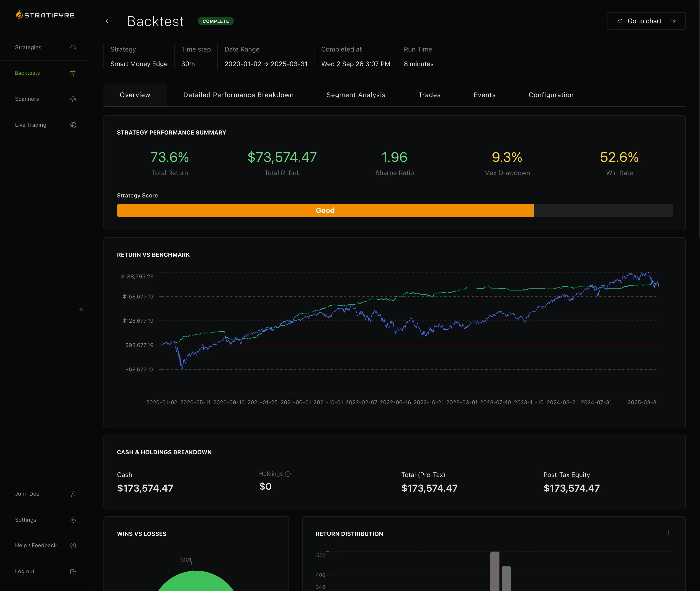Open Settings in the sidebar
The width and height of the screenshot is (700, 591).
45,520
